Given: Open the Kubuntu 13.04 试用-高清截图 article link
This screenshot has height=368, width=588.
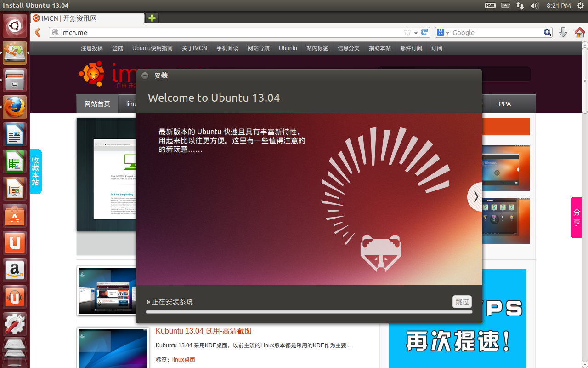Looking at the screenshot, I should click(204, 331).
